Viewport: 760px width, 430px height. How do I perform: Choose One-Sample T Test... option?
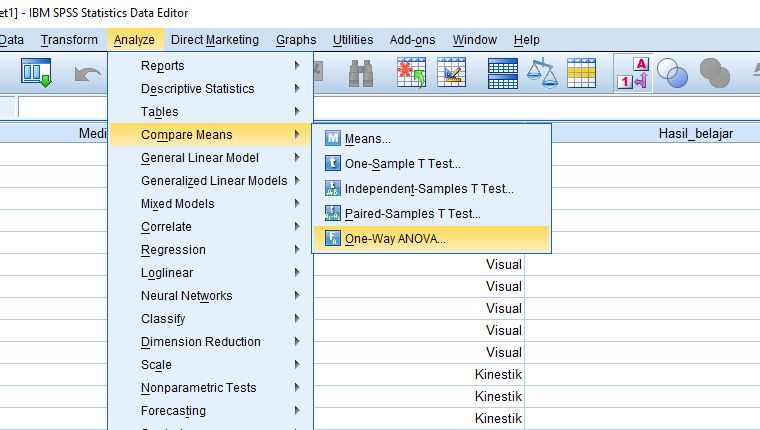[431, 163]
